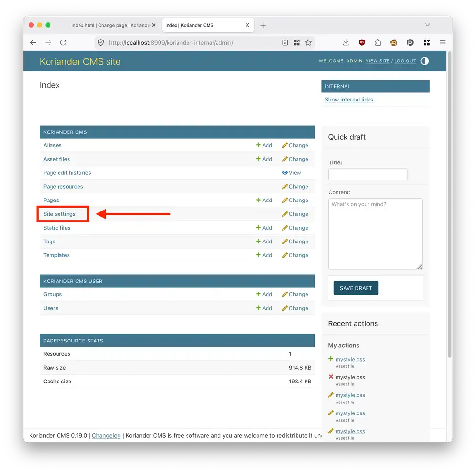The height and width of the screenshot is (473, 476).
Task: Add a new User
Action: point(264,308)
